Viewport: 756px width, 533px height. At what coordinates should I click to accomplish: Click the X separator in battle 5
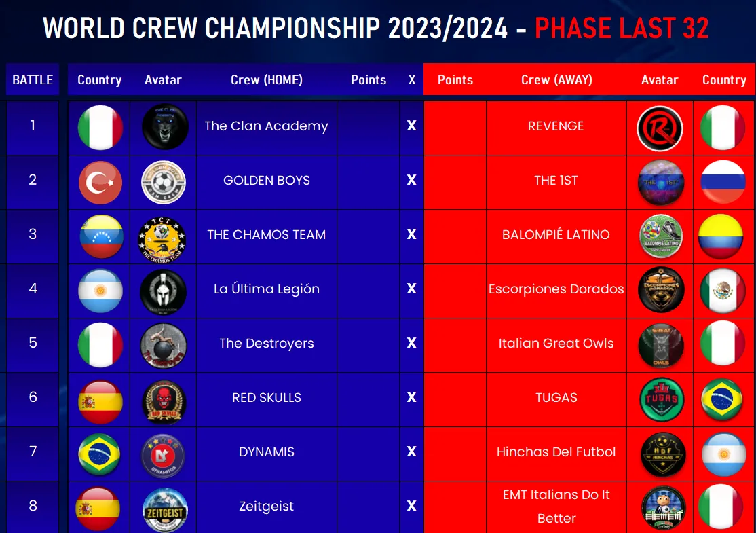click(411, 343)
